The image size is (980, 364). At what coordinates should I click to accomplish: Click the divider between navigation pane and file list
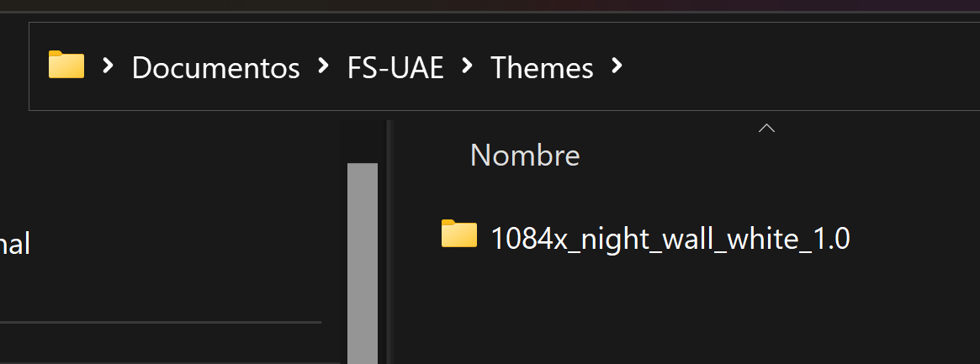tap(389, 242)
